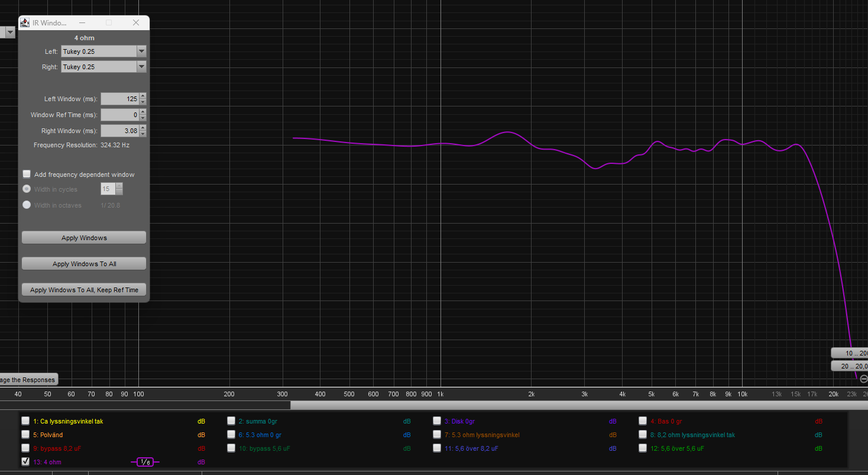The height and width of the screenshot is (475, 868).
Task: Click the IR Windows title bar app icon
Action: pos(25,22)
